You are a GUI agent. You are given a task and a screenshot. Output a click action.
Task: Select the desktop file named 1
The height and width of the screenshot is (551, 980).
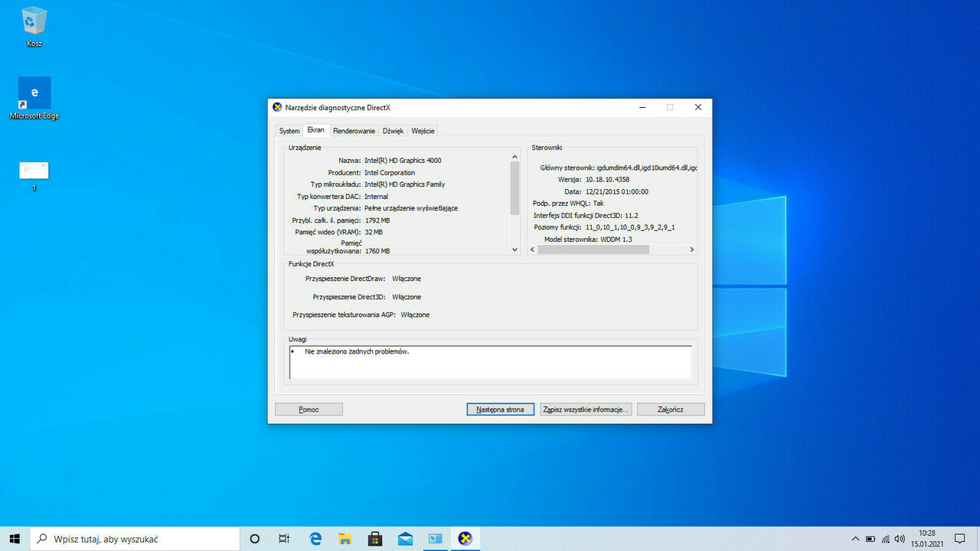pos(34,176)
